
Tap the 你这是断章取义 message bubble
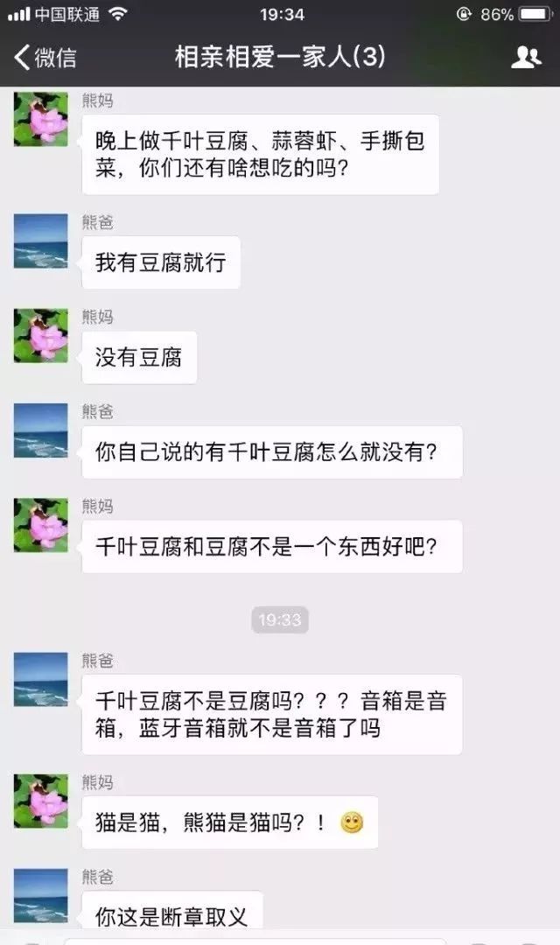click(172, 917)
